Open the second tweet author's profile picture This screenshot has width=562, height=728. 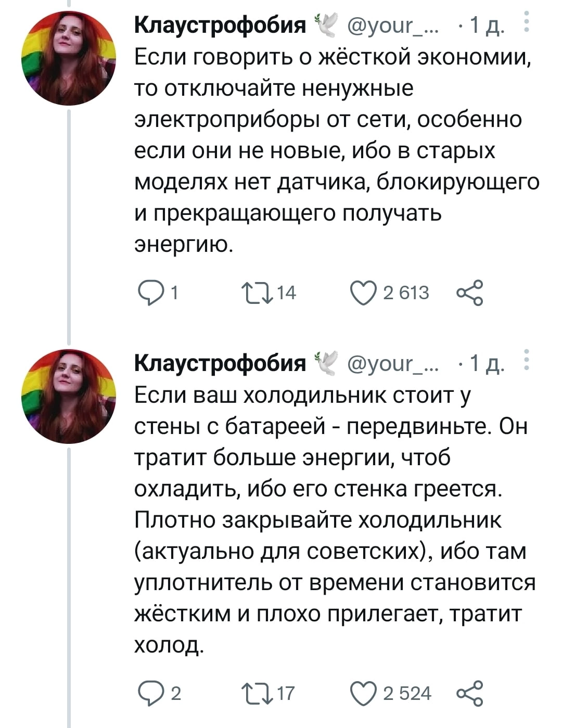click(68, 396)
